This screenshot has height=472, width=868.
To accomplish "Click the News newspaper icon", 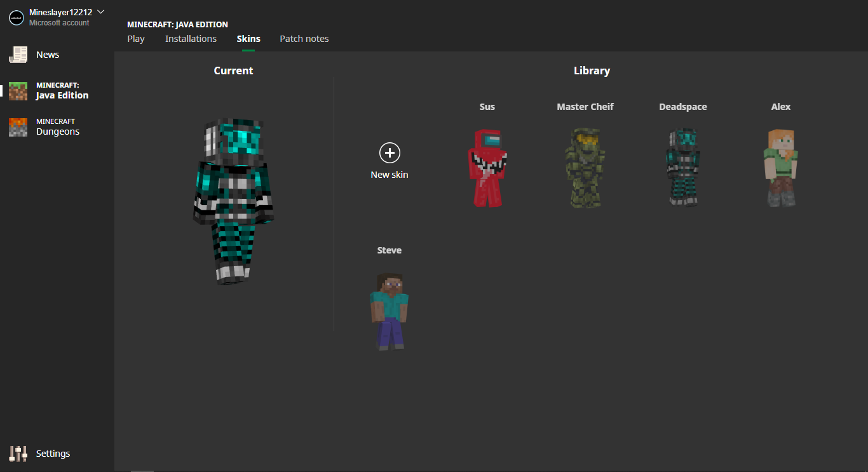I will coord(18,55).
